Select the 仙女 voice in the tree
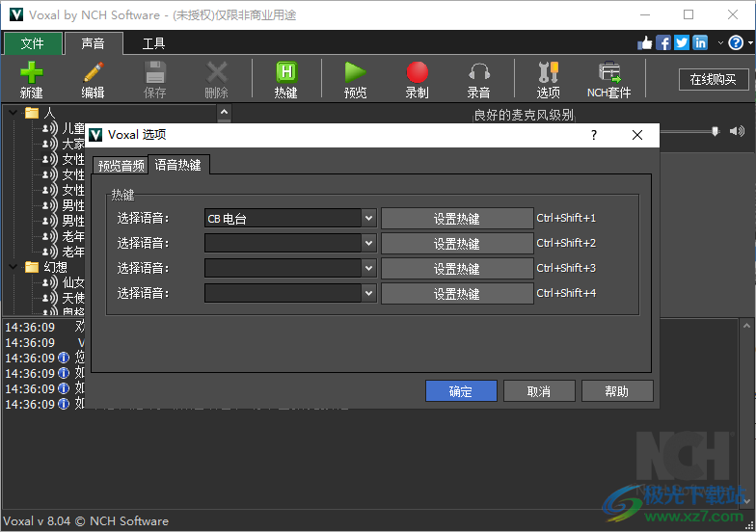Viewport: 756px width, 532px height. pyautogui.click(x=73, y=282)
